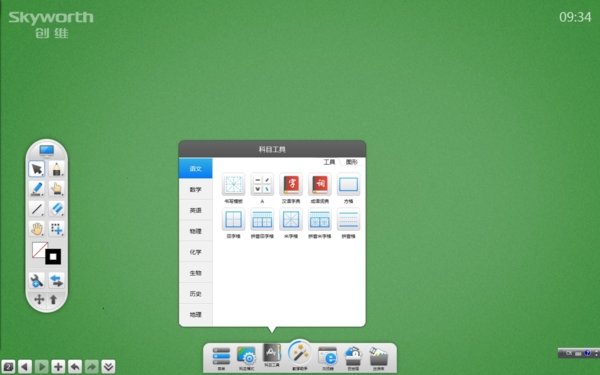Select the open hand pan tool
Screen dimensions: 600x375
pyautogui.click(x=37, y=228)
